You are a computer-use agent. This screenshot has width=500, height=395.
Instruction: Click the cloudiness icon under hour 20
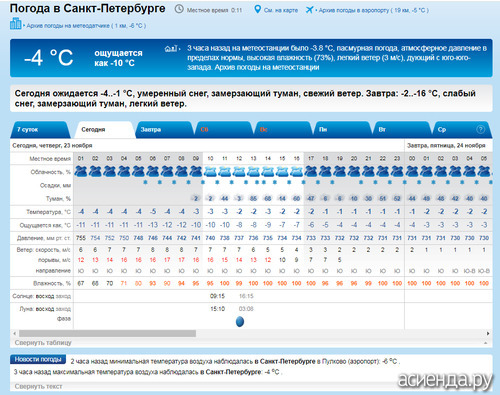pyautogui.click(x=354, y=172)
